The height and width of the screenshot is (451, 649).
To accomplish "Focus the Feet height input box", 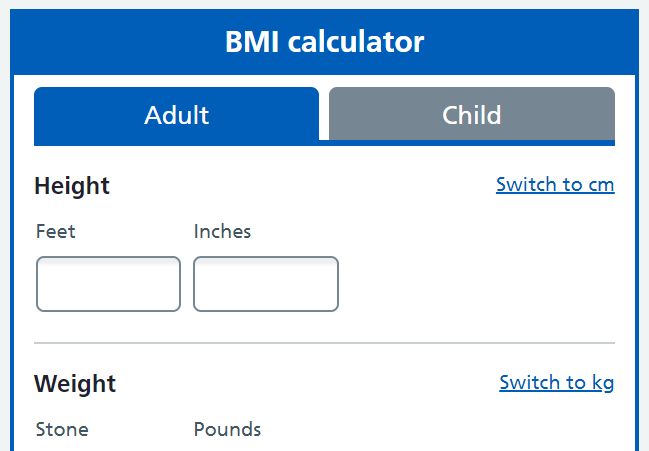I will tap(108, 284).
